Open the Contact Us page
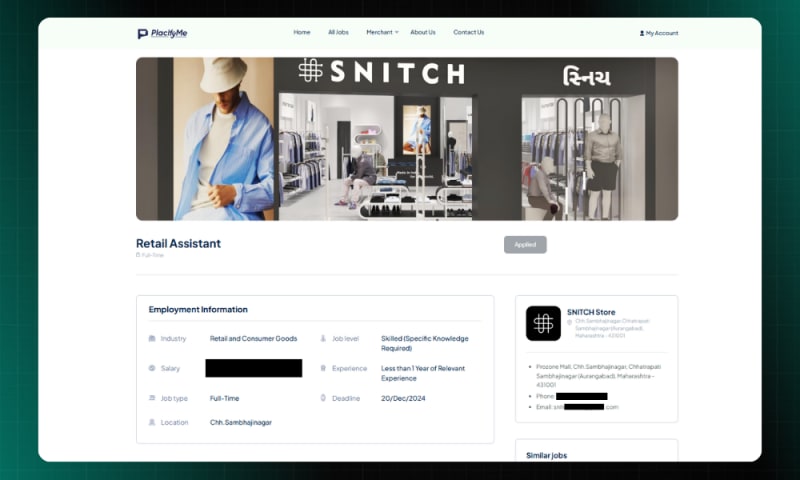This screenshot has height=480, width=800. tap(468, 32)
